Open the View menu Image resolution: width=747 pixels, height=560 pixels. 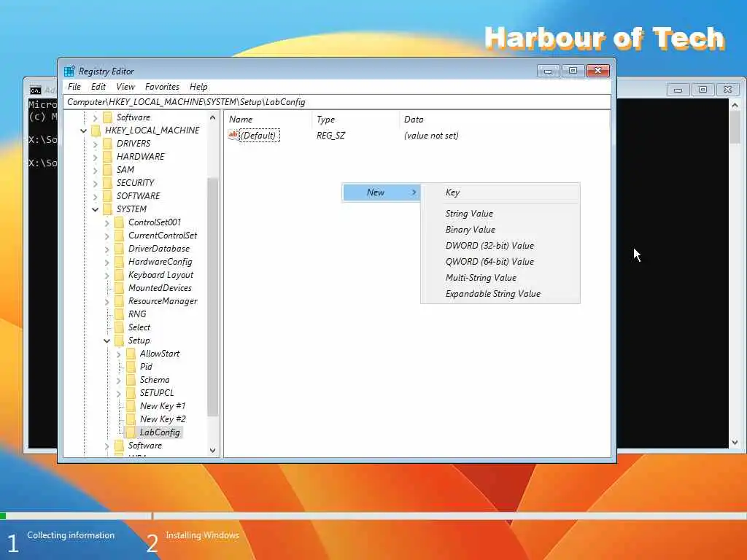[125, 87]
